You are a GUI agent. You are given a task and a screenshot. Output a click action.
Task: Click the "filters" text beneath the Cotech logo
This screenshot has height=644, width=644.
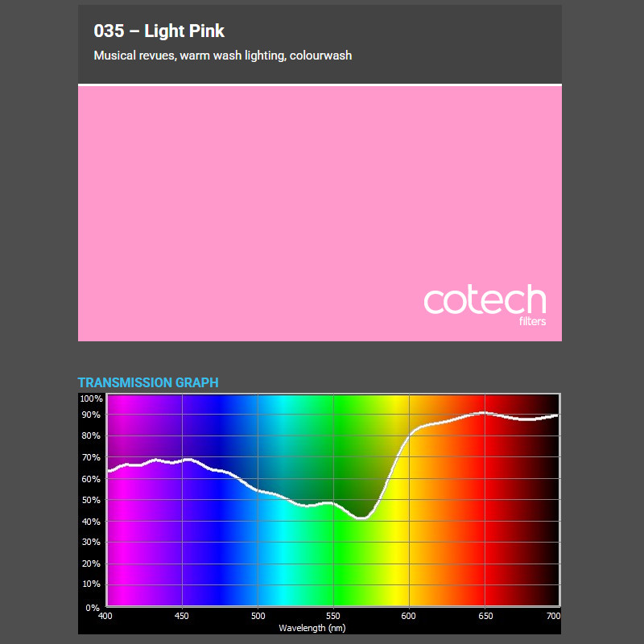tap(534, 321)
